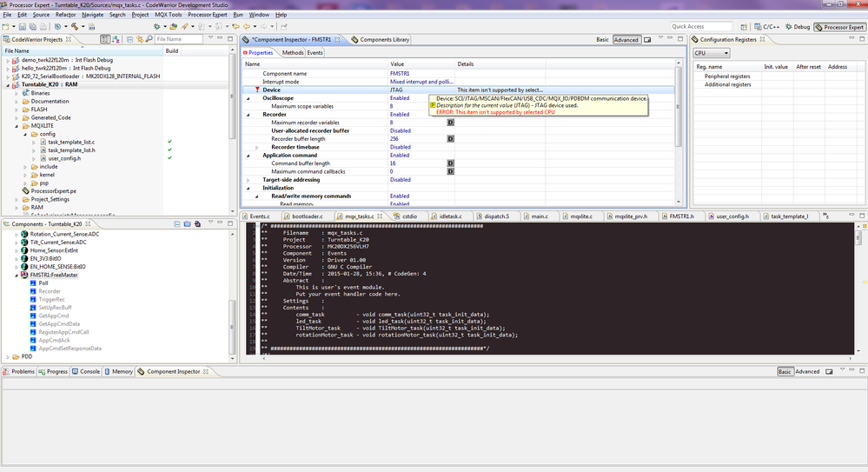The width and height of the screenshot is (868, 472).
Task: Click the Components panel vertical scrollbar
Action: [x=233, y=327]
